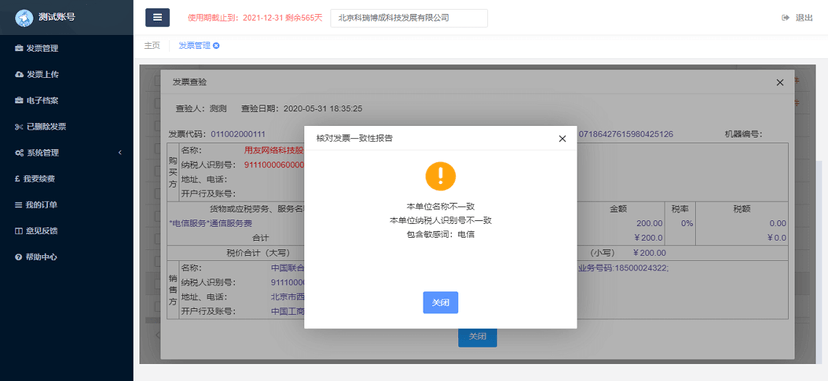This screenshot has height=381, width=828.
Task: Open 发票管理 in the sidebar
Action: (37, 49)
